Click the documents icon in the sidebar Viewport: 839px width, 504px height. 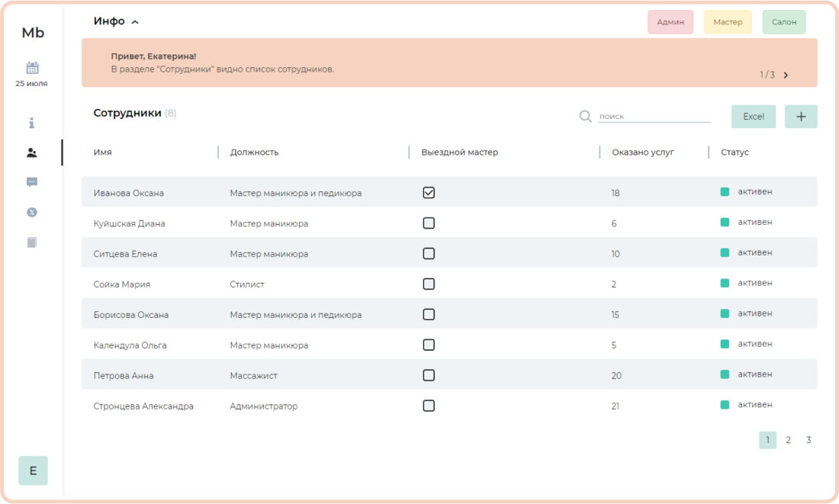pos(32,242)
